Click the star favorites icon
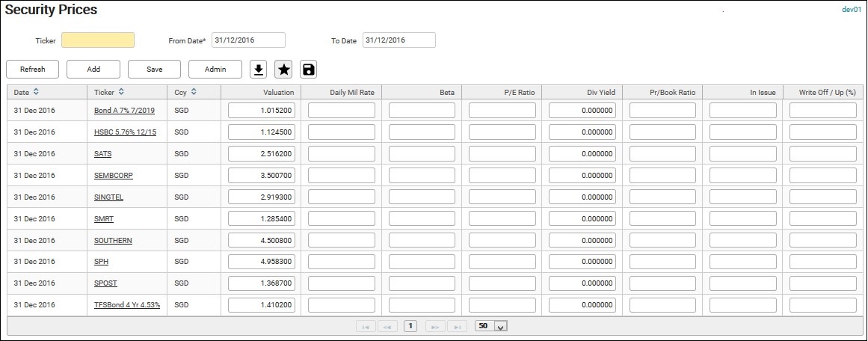The height and width of the screenshot is (341, 868). [x=283, y=70]
